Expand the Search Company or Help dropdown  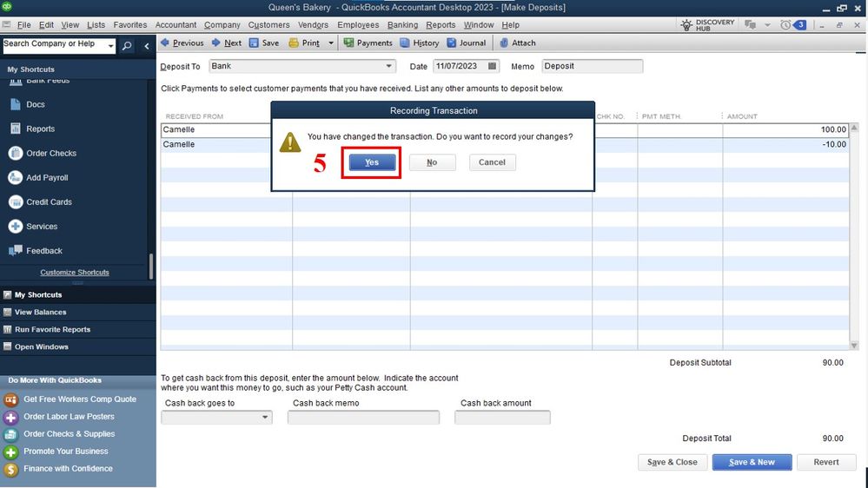(x=110, y=46)
